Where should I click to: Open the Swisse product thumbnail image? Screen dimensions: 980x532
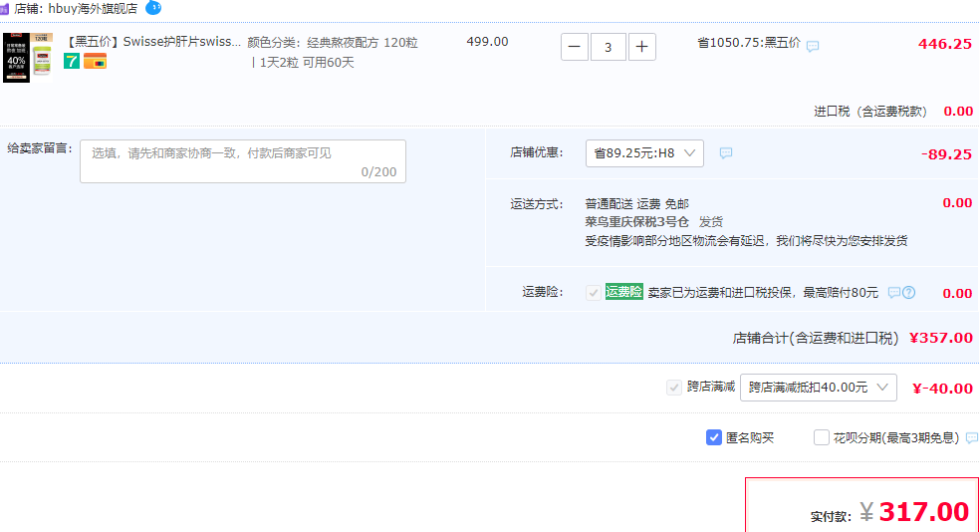click(x=28, y=58)
